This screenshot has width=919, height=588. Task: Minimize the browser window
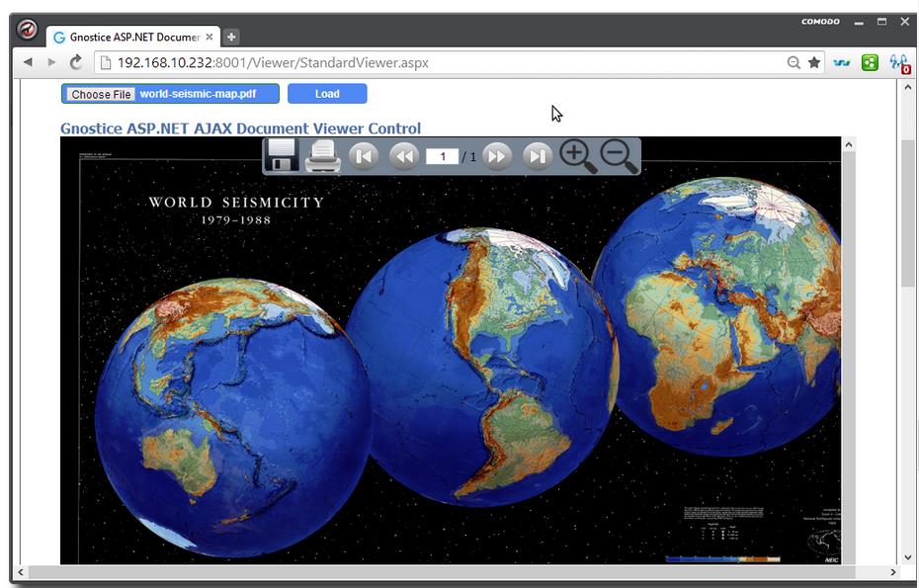[859, 23]
